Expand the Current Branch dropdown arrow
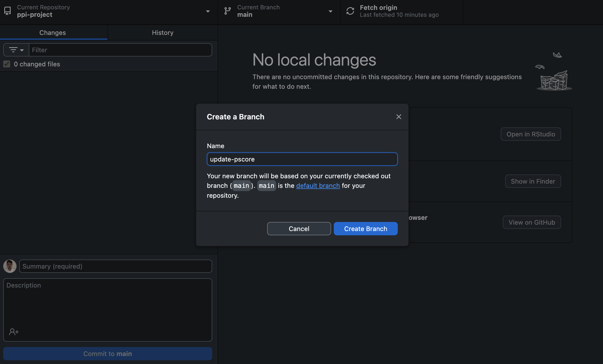This screenshot has width=603, height=364. click(330, 11)
